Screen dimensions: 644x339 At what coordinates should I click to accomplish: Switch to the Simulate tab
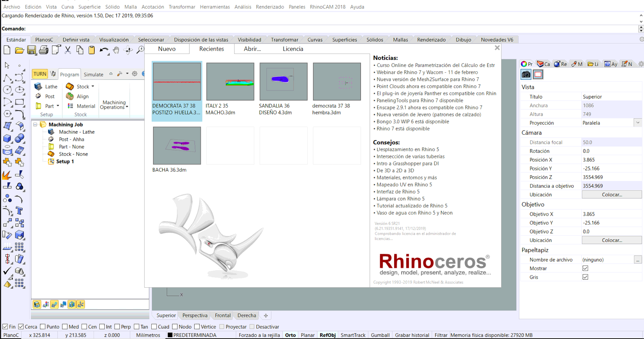94,75
